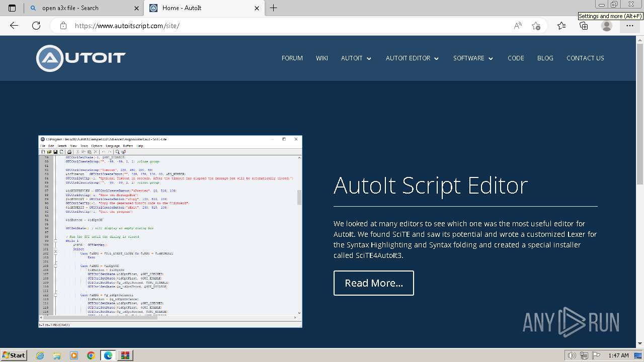Open File Explorer from taskbar

pyautogui.click(x=57, y=355)
